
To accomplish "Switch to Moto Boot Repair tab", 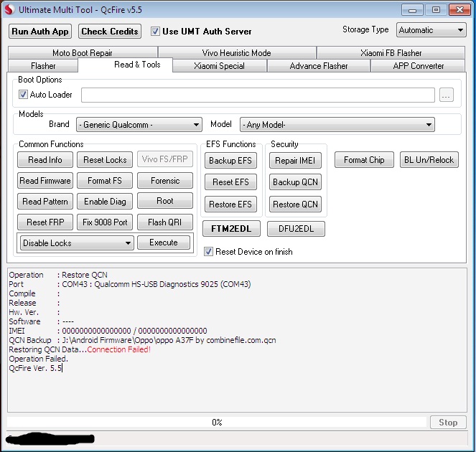I will click(x=83, y=53).
